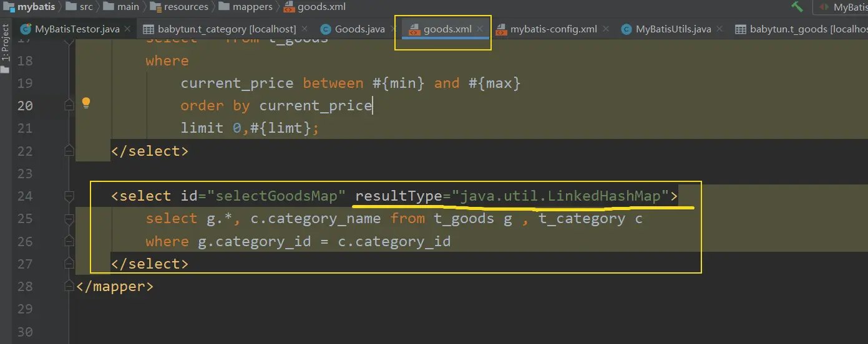Fold the closing select tag on line 22
868x344 pixels.
tap(69, 151)
